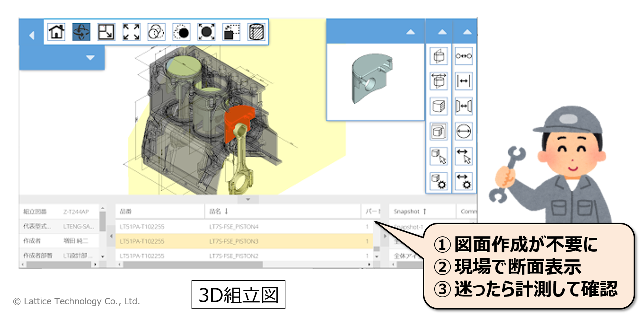Click the piston preview thumbnail
The width and height of the screenshot is (644, 321).
click(372, 79)
